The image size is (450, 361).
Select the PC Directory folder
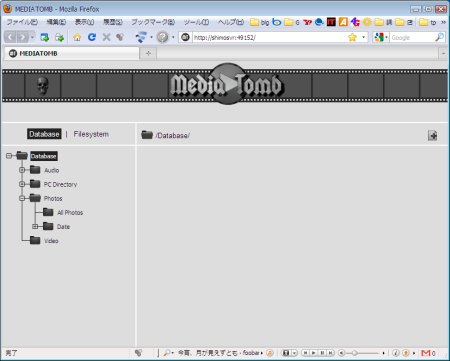click(x=60, y=184)
